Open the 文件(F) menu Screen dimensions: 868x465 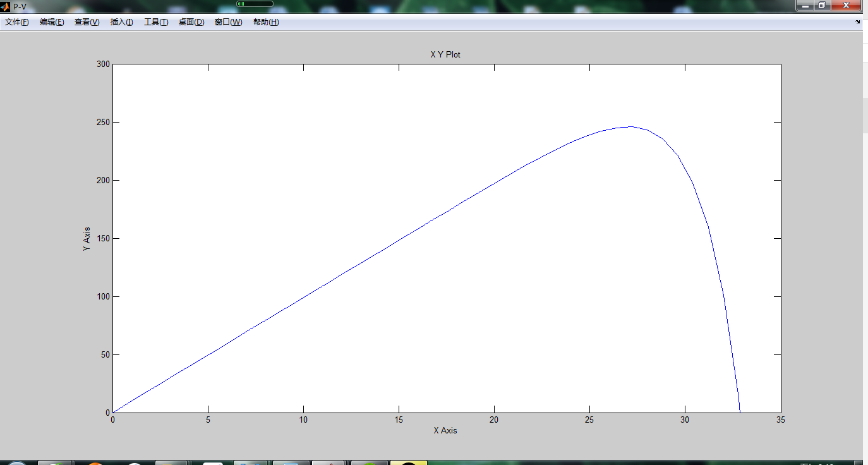[16, 21]
